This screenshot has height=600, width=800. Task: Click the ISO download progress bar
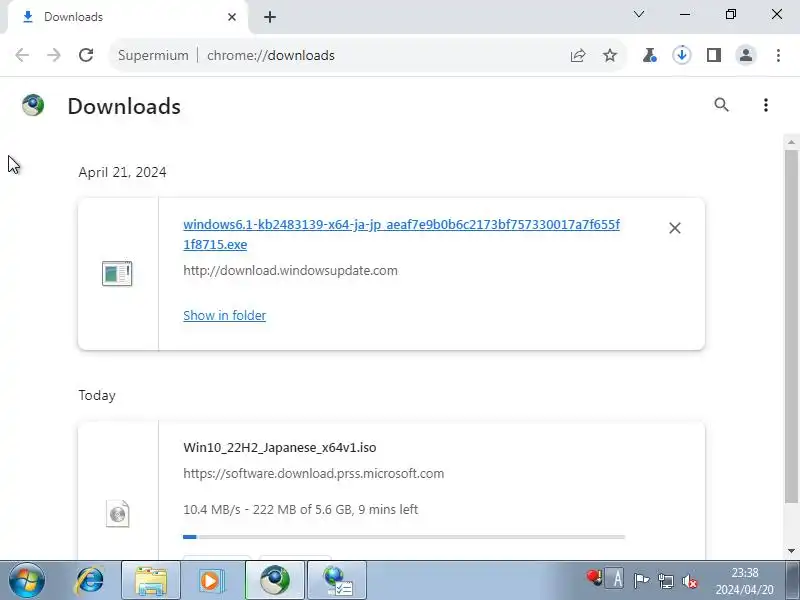[x=404, y=537]
